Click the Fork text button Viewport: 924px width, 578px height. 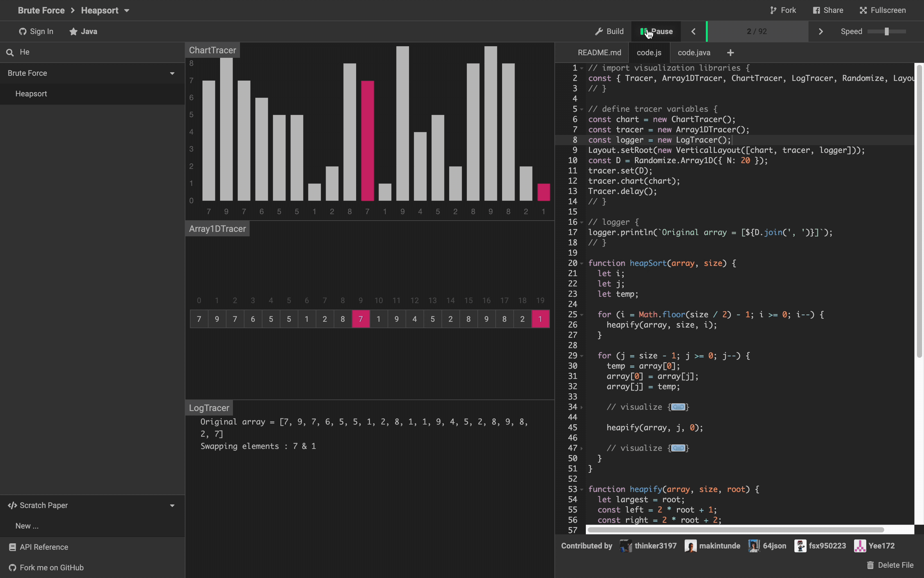(x=788, y=10)
